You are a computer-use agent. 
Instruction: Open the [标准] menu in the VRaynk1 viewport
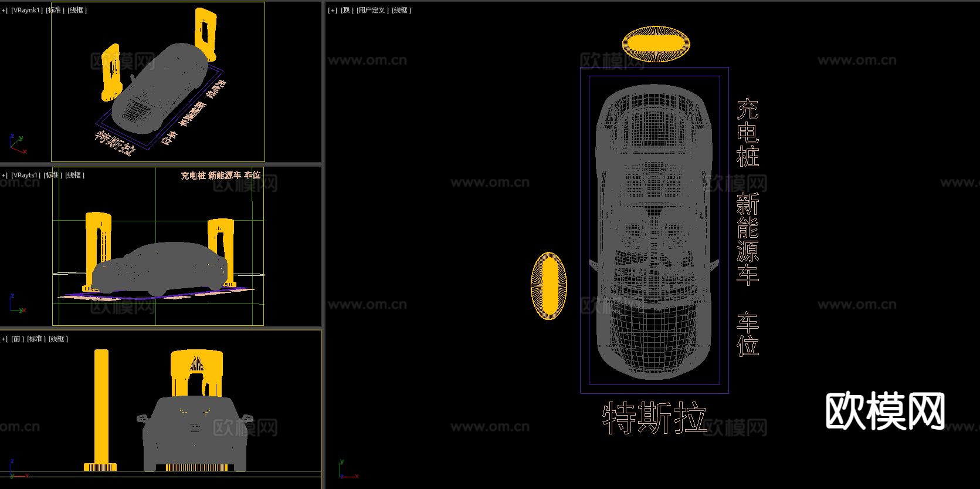pos(56,11)
